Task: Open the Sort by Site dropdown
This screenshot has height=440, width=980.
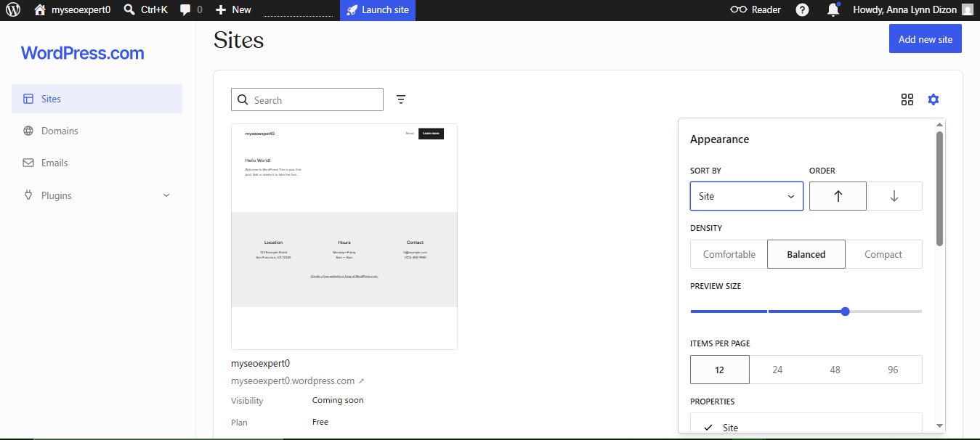Action: 747,196
